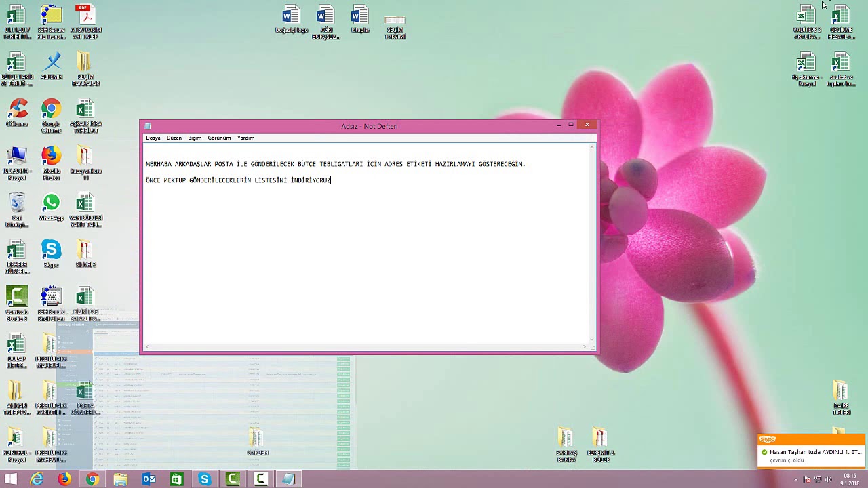Select the BÜTÇE TAKİBİ Excel file icon
868x488 pixels.
17,69
